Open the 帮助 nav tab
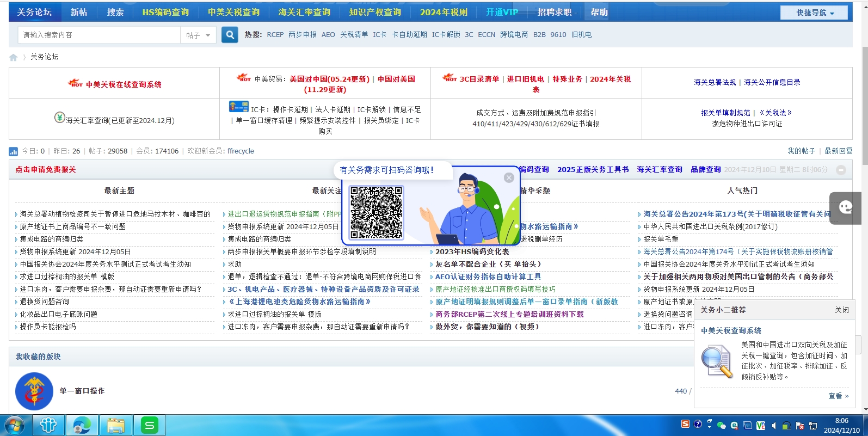 click(599, 12)
